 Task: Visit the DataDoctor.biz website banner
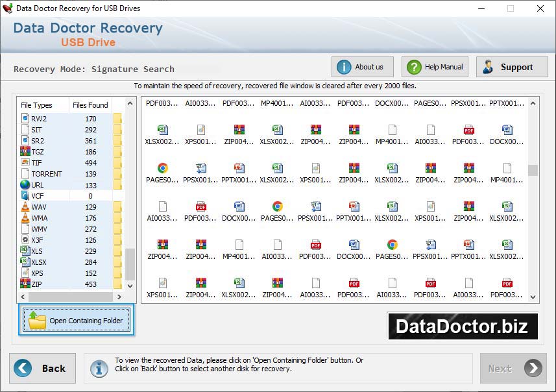pyautogui.click(x=462, y=326)
